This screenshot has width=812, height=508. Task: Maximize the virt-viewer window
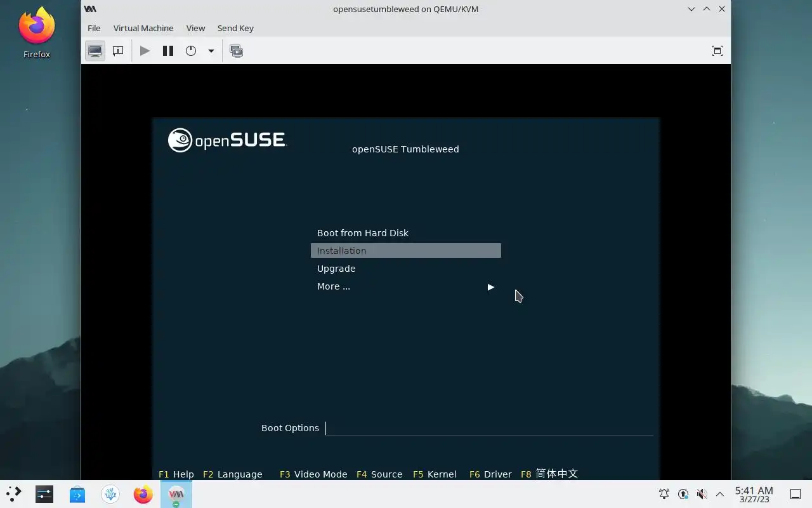[x=707, y=9]
